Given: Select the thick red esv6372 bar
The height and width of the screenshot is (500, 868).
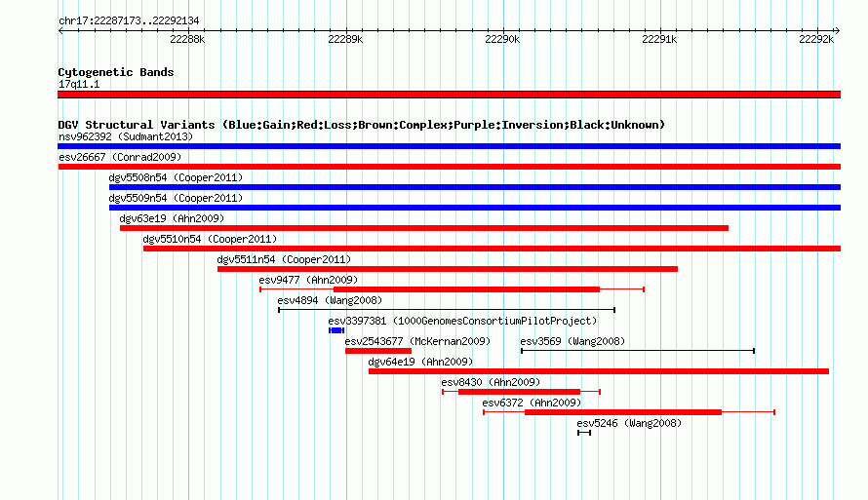Looking at the screenshot, I should pos(623,412).
